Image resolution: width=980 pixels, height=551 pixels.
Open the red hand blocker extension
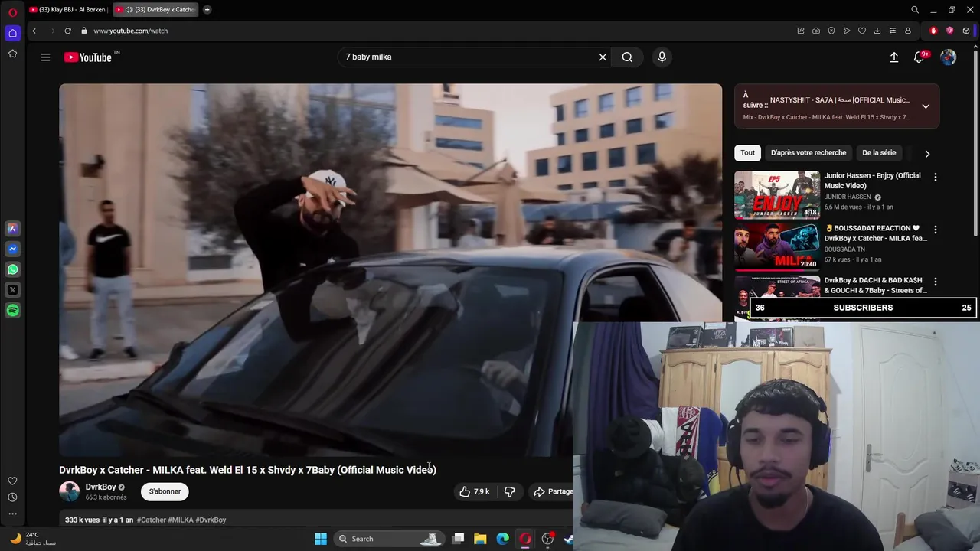(x=933, y=31)
